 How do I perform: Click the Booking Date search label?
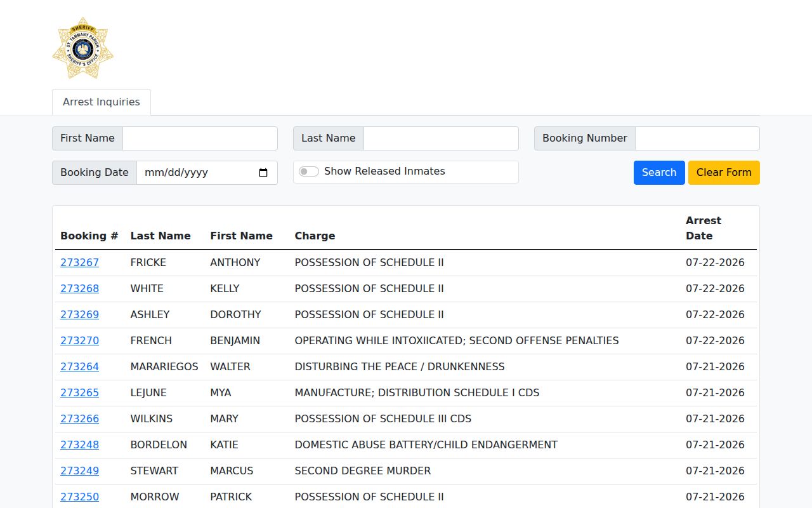[95, 173]
